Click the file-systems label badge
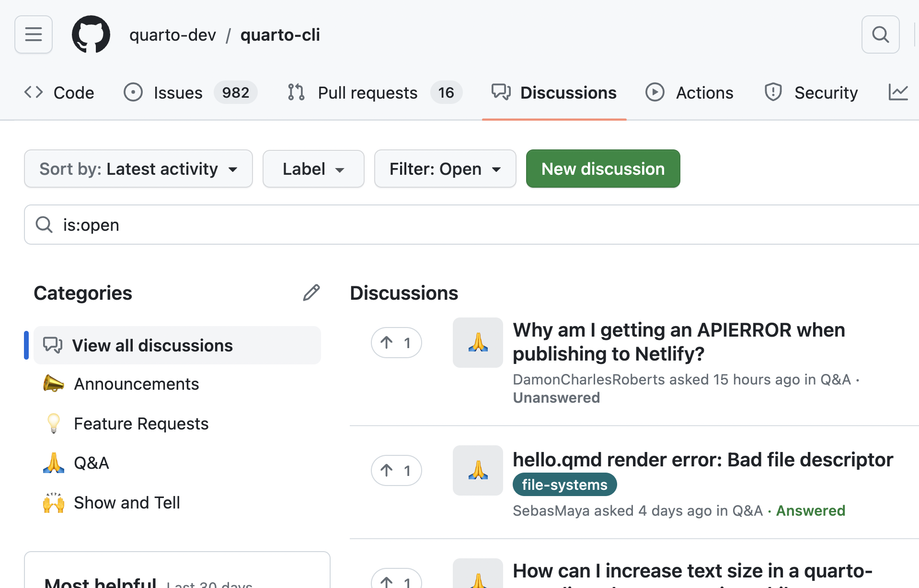 pos(564,485)
